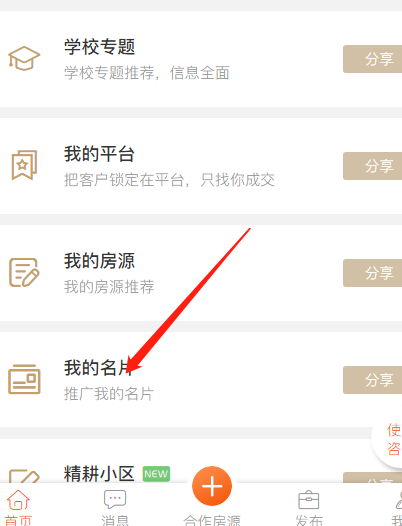This screenshot has width=402, height=526.
Task: Open the 我的房源 title entry
Action: click(99, 261)
